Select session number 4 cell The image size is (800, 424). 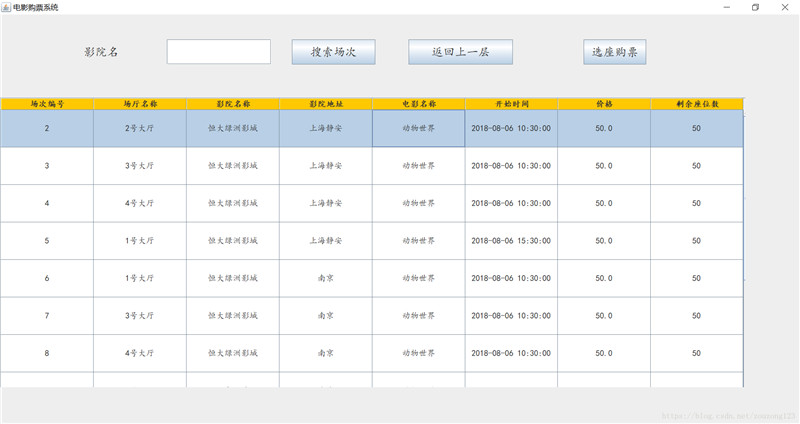pyautogui.click(x=47, y=203)
